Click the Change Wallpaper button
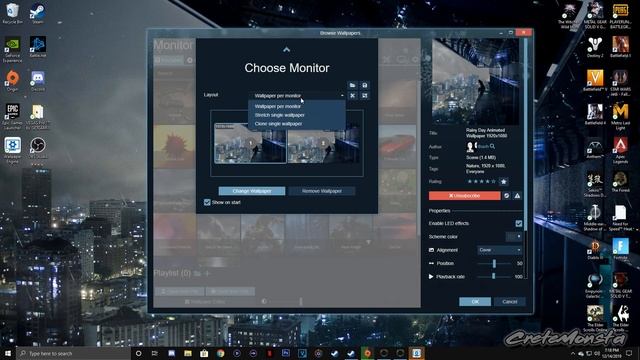Viewport: 640px width, 360px height. (252, 191)
